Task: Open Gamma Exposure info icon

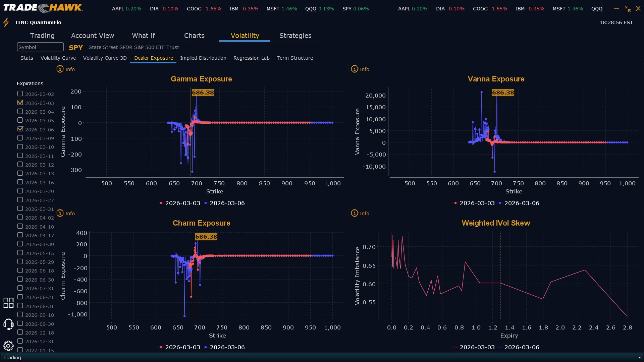Action: pyautogui.click(x=60, y=69)
